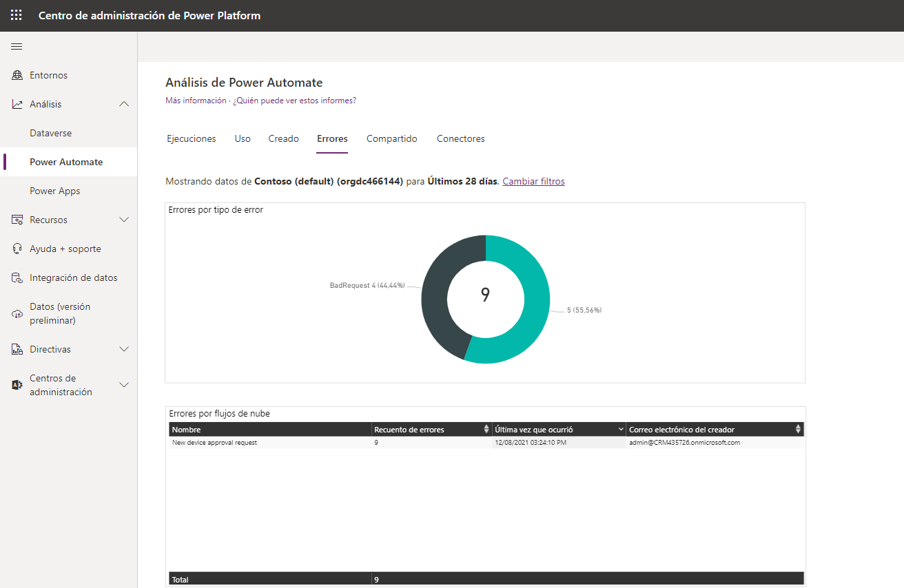
Task: Sort by Correo electrónico del creador arrows
Action: click(x=798, y=429)
